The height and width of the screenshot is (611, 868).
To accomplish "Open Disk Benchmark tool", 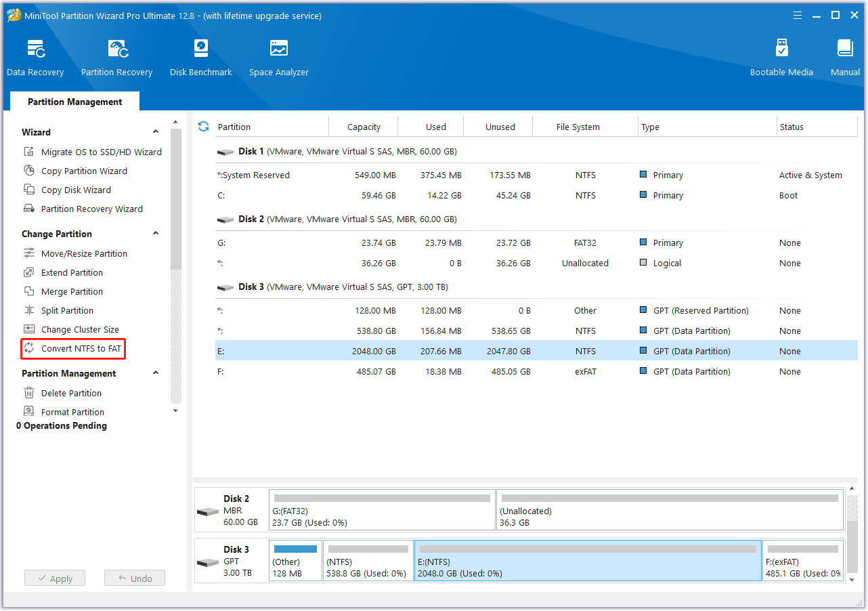I will click(201, 58).
